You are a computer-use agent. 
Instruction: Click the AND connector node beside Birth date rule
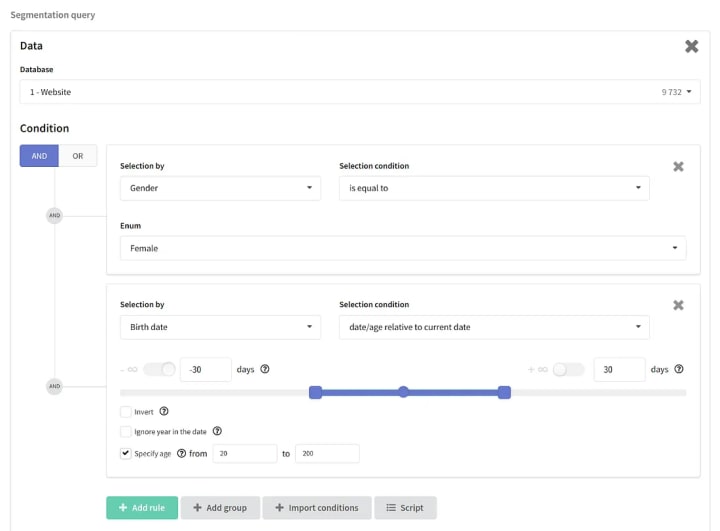55,386
